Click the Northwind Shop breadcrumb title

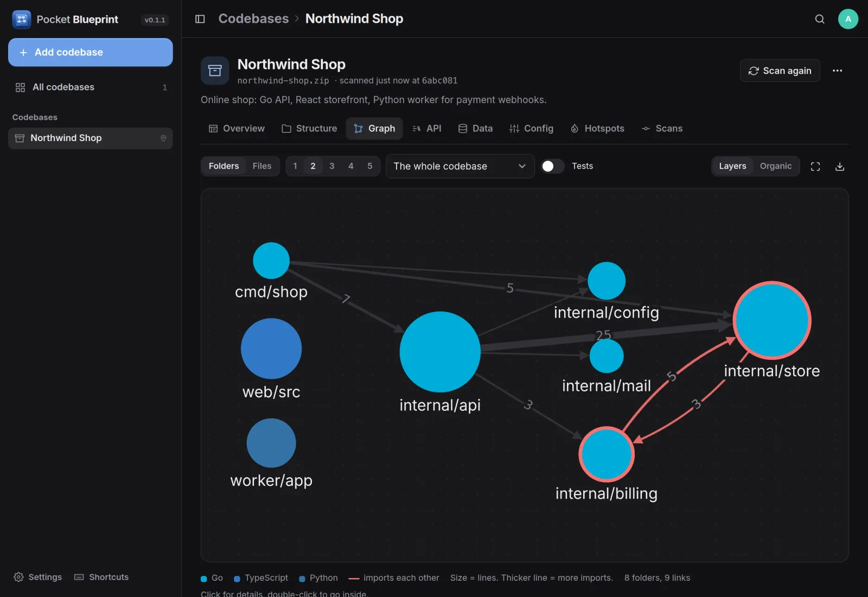tap(354, 18)
